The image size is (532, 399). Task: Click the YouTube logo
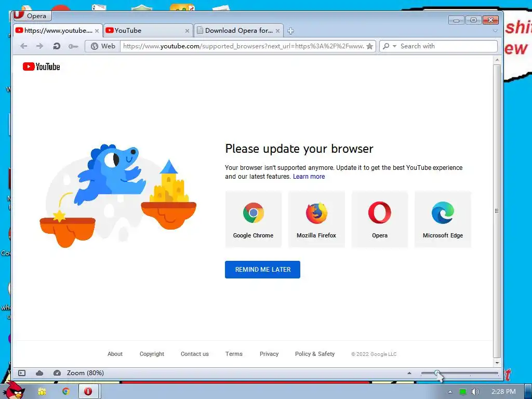[x=42, y=66]
